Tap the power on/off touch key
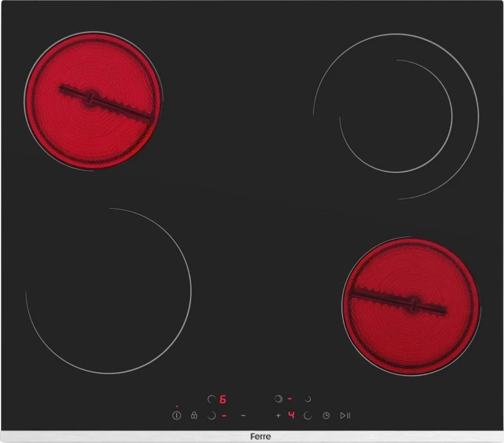504x443 pixels. coord(176,416)
